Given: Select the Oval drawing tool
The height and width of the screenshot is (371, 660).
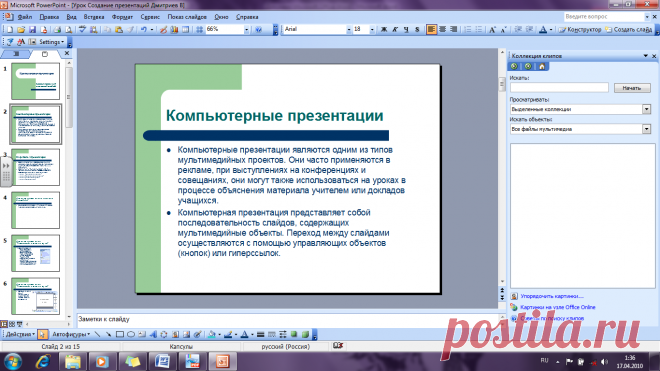Looking at the screenshot, I should pos(131,334).
